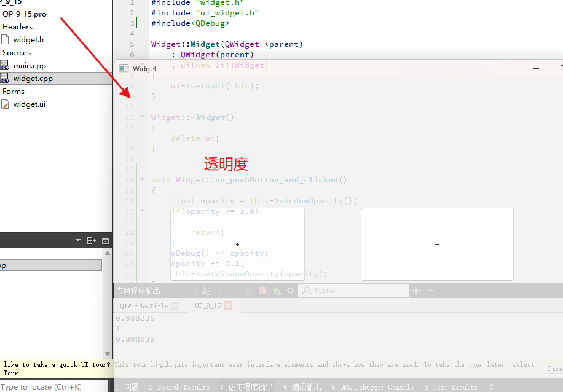Viewport: 563px width, 392px height.
Task: Collapse the code fold arrow at line 21
Action: pos(142,210)
